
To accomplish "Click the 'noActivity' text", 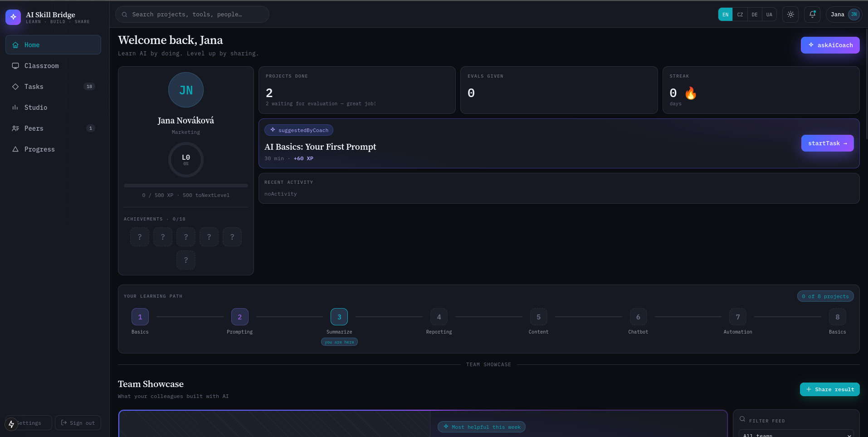I will (281, 194).
